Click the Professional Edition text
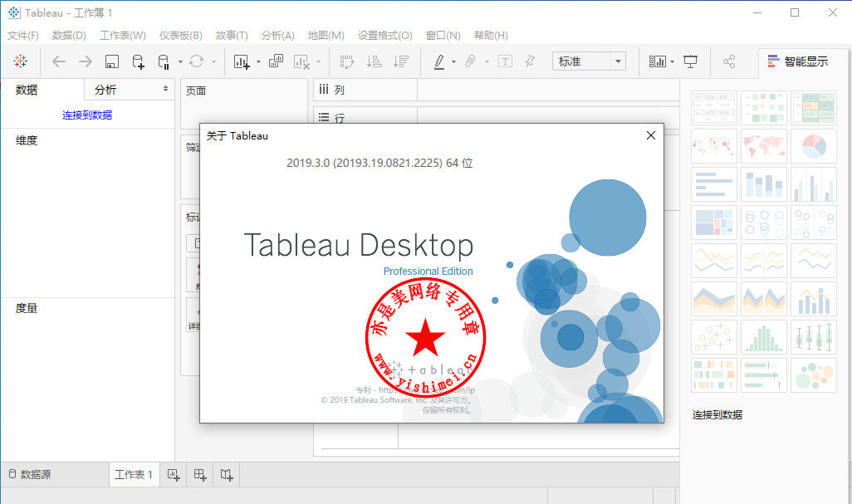 tap(428, 271)
